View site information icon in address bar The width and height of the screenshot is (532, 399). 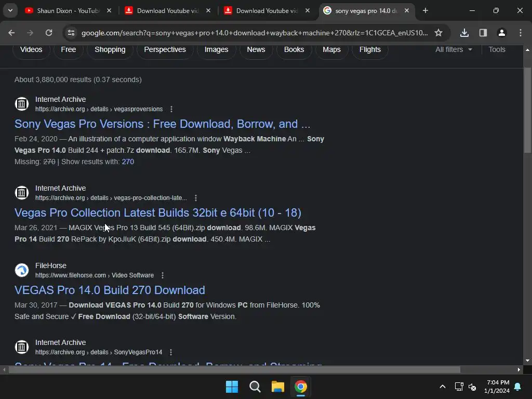coord(71,33)
